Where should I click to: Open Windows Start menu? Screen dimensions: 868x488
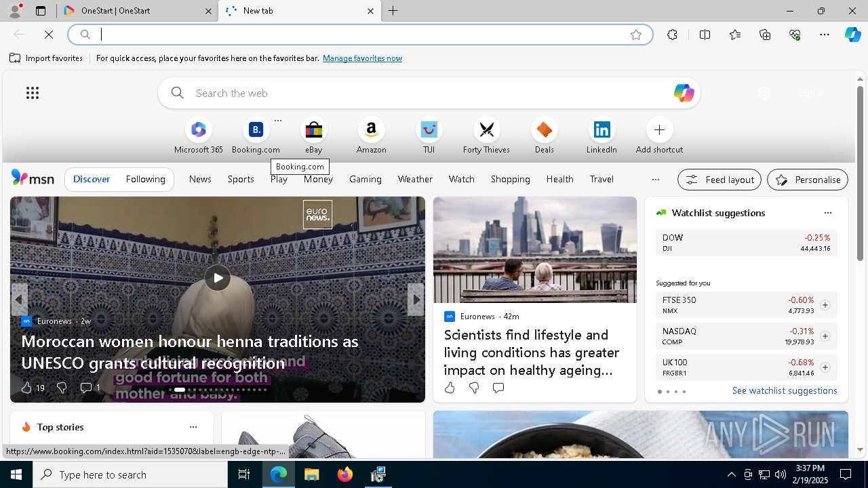coord(16,474)
